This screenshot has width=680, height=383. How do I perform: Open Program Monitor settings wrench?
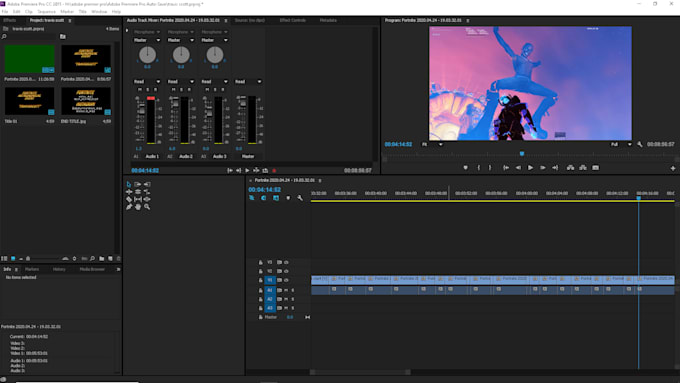point(640,144)
